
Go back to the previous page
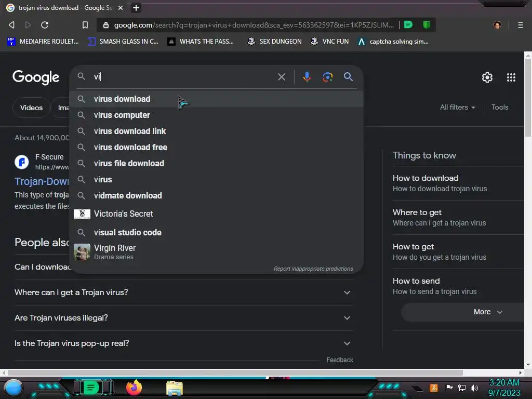tap(11, 25)
